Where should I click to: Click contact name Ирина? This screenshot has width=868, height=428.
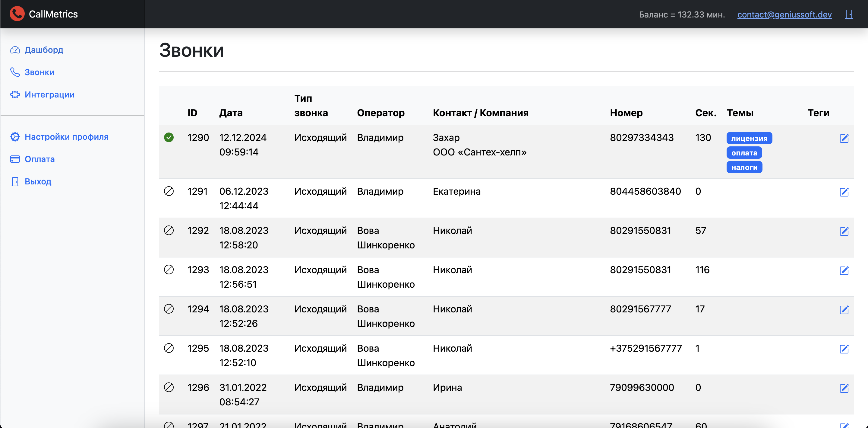tap(447, 387)
